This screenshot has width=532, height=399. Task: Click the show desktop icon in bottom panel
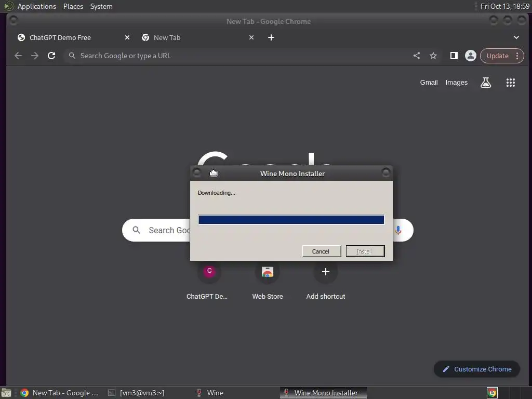tap(6, 393)
